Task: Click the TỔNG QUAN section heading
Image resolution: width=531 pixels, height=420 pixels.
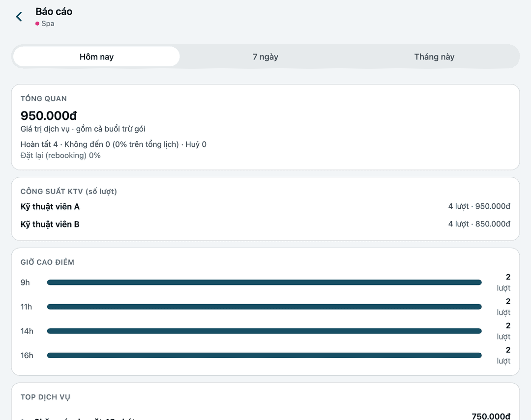Action: (44, 98)
